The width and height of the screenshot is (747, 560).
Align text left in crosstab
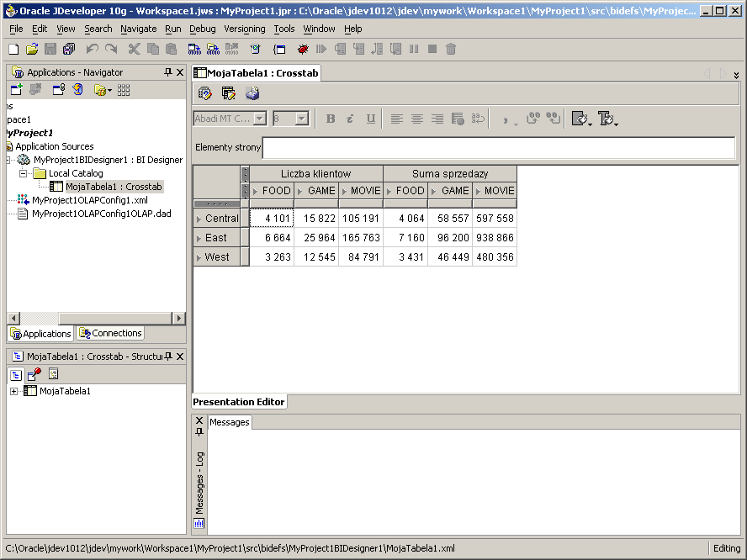tap(396, 119)
